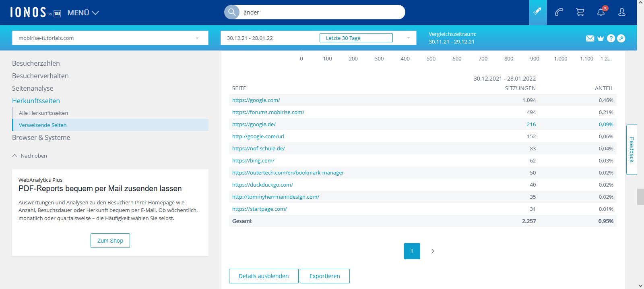Click the rocket icon in header
Image resolution: width=644 pixels, height=289 pixels.
538,12
